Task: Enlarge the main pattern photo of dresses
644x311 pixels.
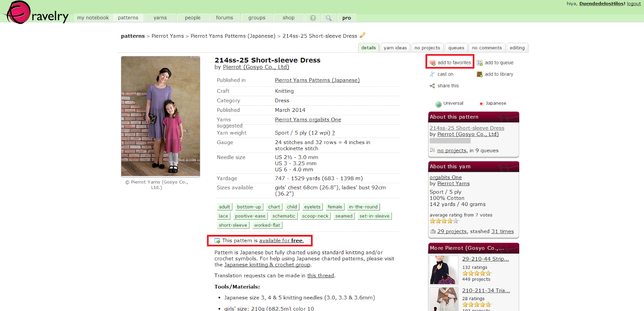Action: pyautogui.click(x=161, y=116)
